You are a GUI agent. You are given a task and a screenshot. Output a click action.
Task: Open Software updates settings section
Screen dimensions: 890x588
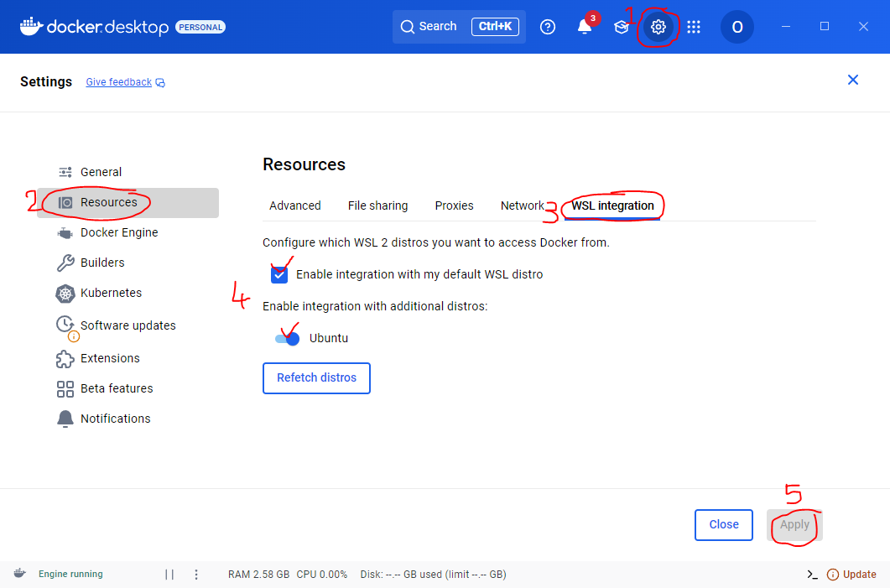tap(128, 325)
